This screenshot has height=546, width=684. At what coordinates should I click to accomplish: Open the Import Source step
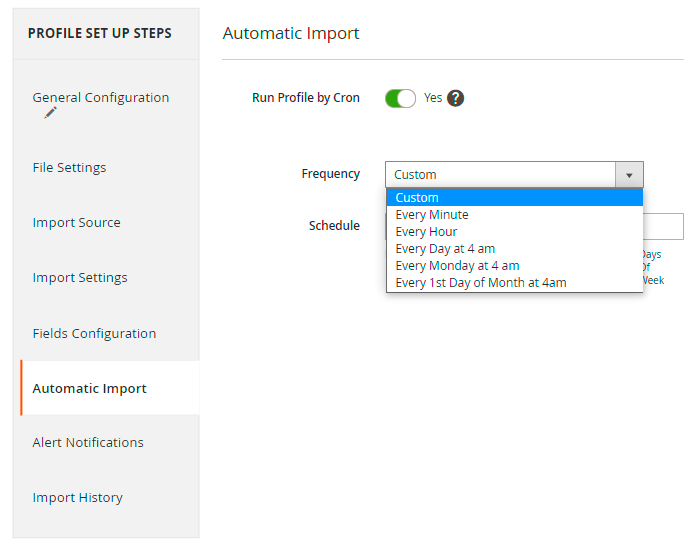[76, 223]
